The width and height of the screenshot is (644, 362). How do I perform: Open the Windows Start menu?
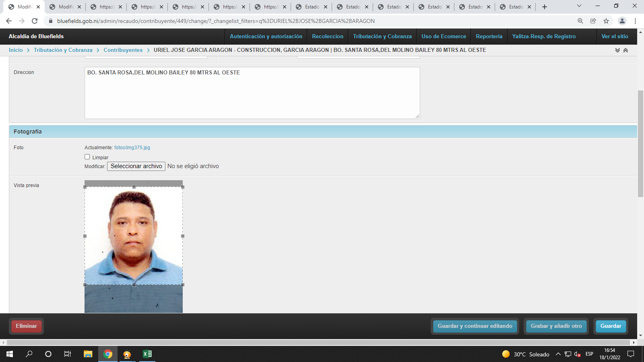pos(10,354)
